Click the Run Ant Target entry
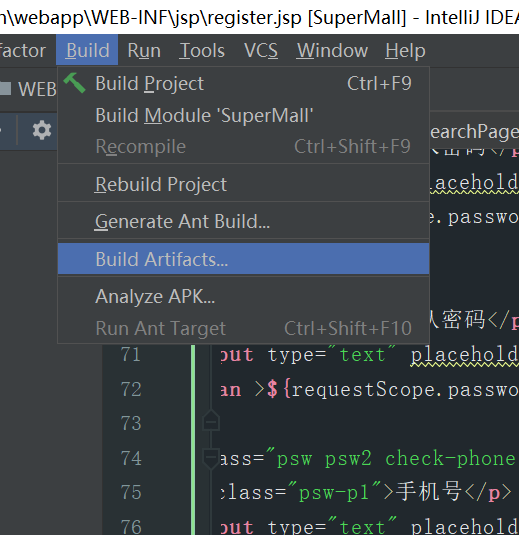This screenshot has height=535, width=519. coord(243,328)
